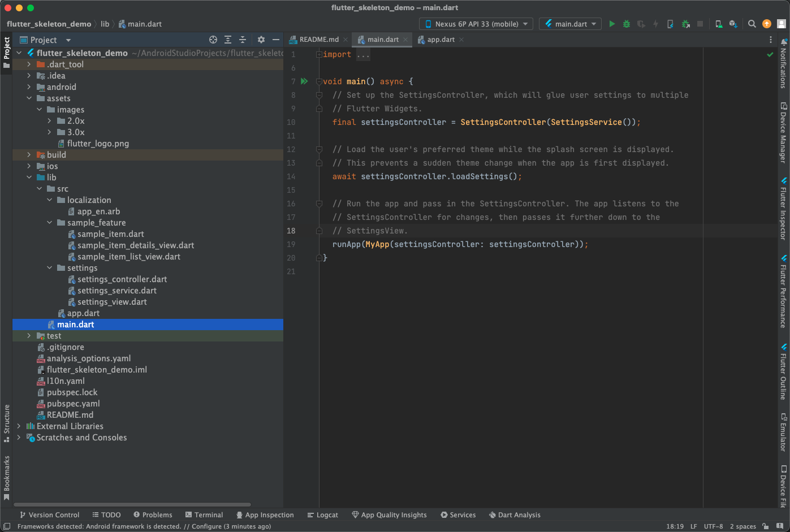Open the Dart Analysis tool window
The height and width of the screenshot is (532, 790).
click(514, 515)
